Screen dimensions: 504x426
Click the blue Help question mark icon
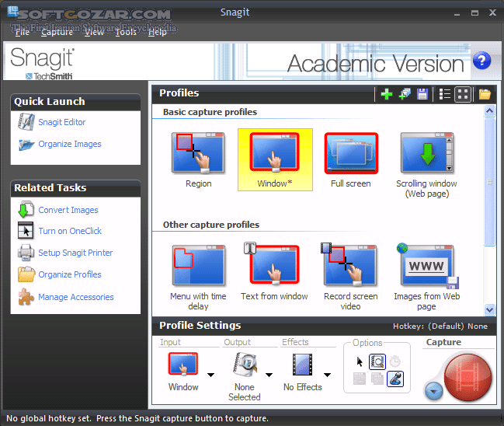pyautogui.click(x=481, y=61)
